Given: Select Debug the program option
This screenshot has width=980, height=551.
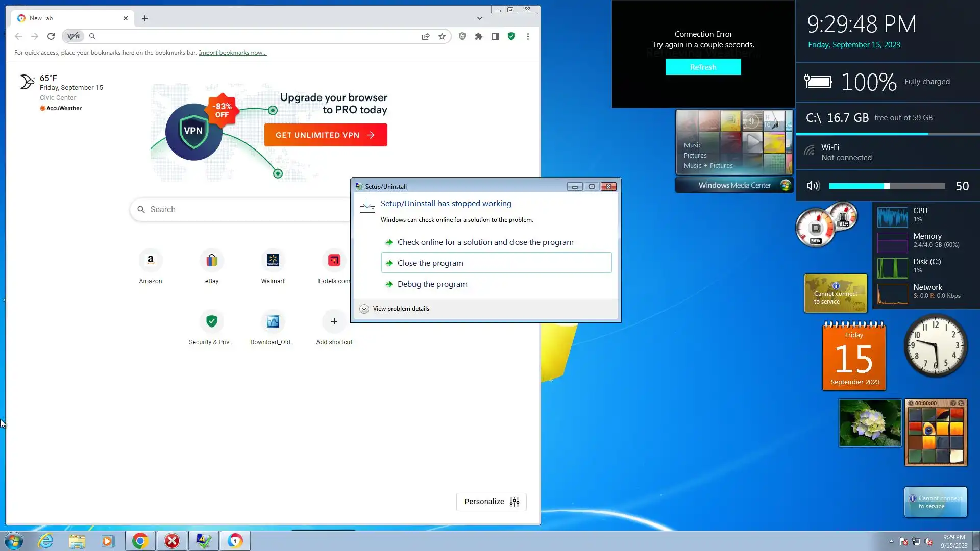Looking at the screenshot, I should coord(432,284).
